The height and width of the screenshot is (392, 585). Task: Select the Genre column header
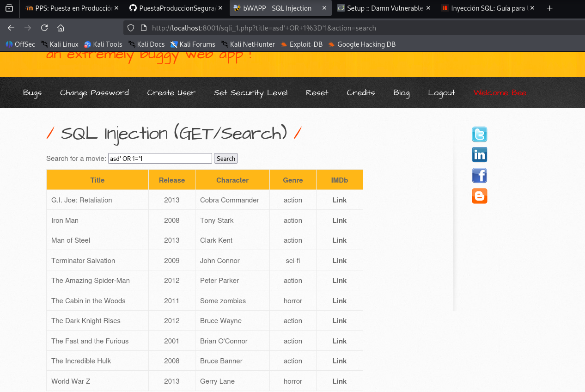(293, 180)
